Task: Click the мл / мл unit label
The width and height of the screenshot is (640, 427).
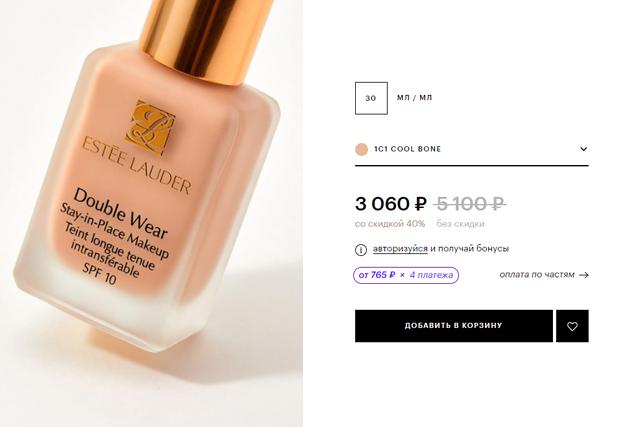Action: pyautogui.click(x=414, y=98)
